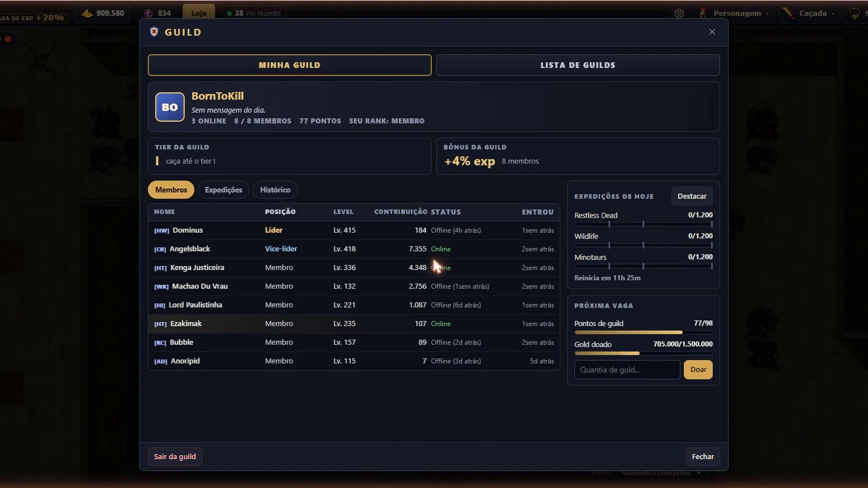
Task: Select member Angelsblack in the list
Action: [354, 249]
